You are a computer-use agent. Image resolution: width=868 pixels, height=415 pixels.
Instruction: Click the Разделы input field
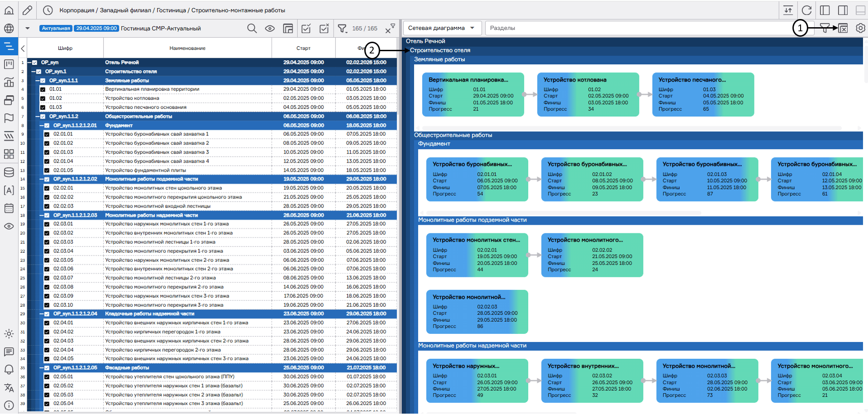(634, 28)
